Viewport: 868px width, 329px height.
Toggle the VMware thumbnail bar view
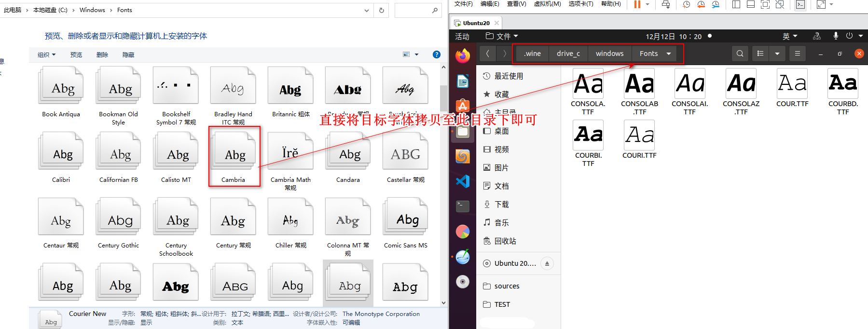coord(751,4)
